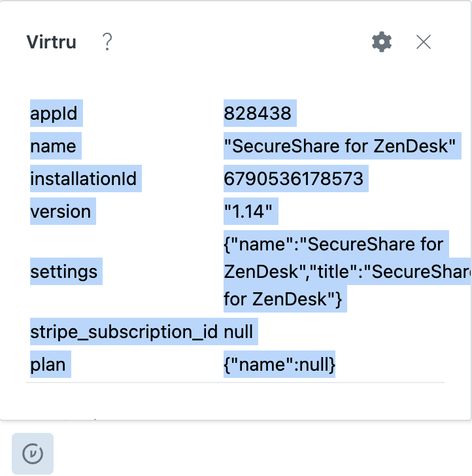Screen dimensions: 472x476
Task: Click the "SecureShare for ZenDesk" name value
Action: click(340, 146)
